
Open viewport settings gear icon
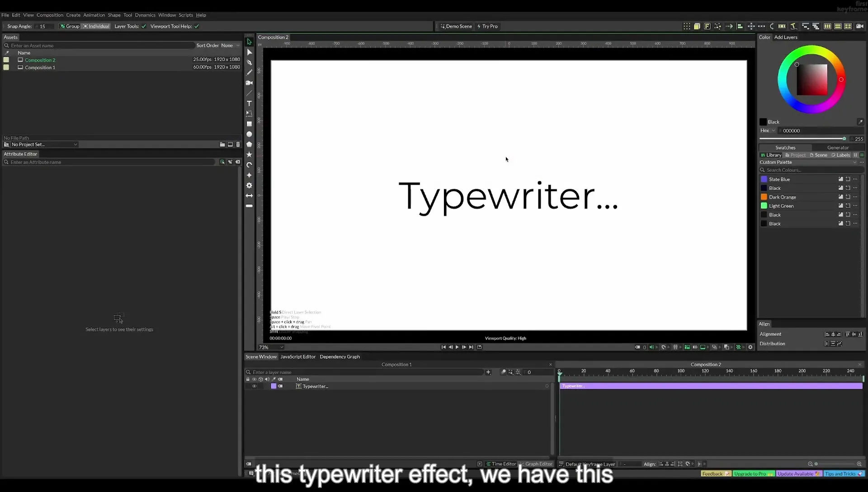click(x=750, y=347)
